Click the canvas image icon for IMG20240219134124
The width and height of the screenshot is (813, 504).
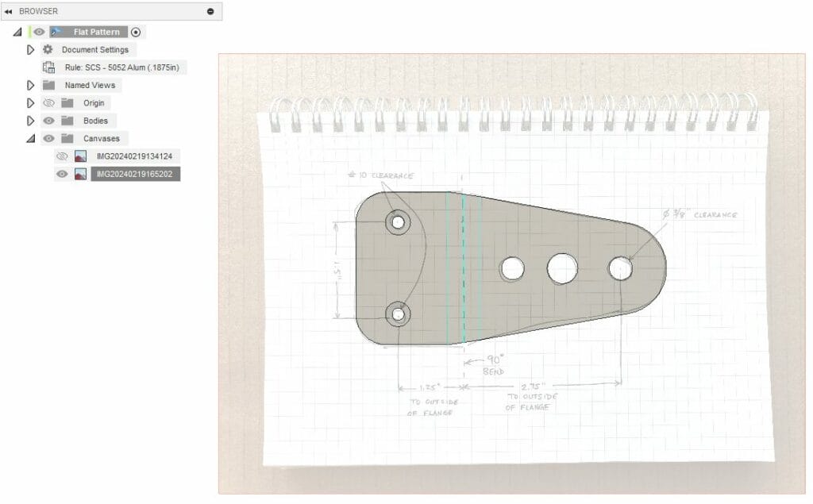pyautogui.click(x=80, y=156)
